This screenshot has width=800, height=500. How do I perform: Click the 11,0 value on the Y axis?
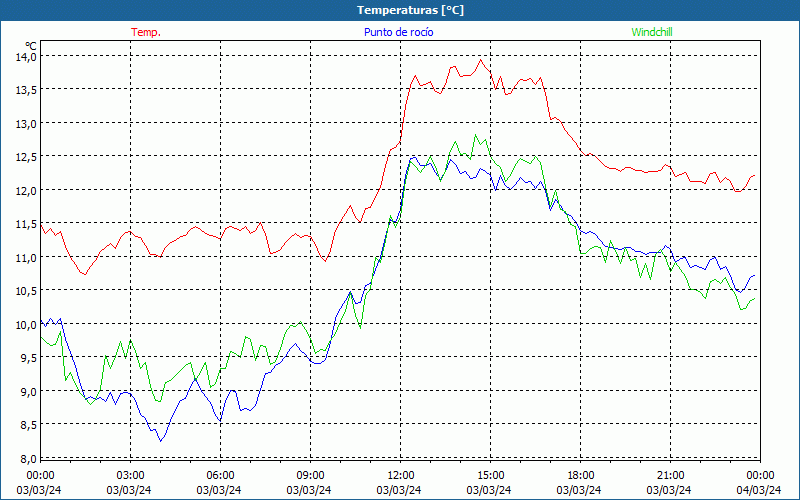click(25, 258)
